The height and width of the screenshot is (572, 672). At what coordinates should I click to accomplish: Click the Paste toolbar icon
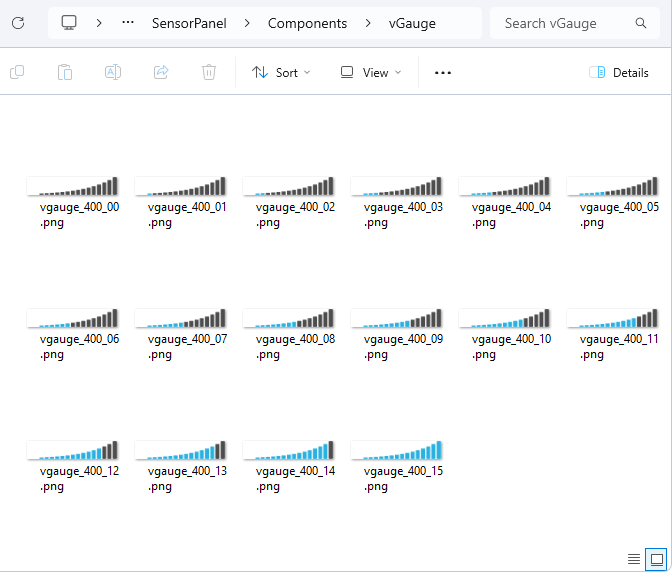click(x=65, y=72)
